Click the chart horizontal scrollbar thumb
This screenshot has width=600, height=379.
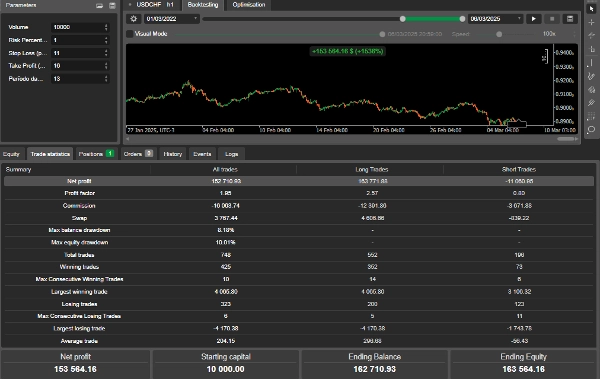pyautogui.click(x=566, y=139)
